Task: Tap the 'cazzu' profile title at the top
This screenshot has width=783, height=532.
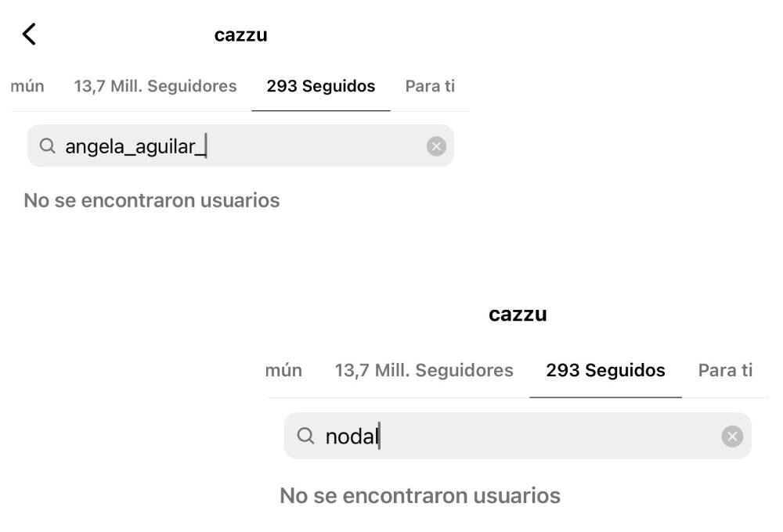Action: click(x=240, y=34)
